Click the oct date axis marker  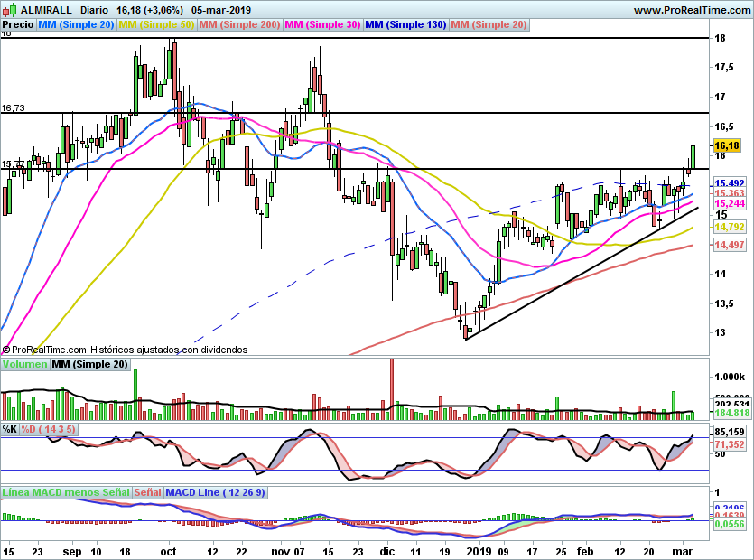[168, 552]
